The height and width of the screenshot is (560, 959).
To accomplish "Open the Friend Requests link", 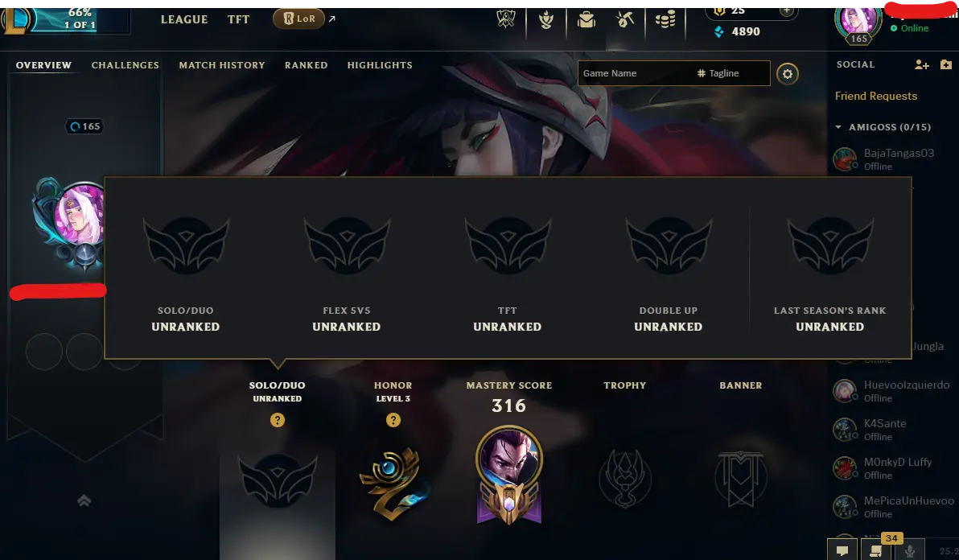I will click(876, 96).
